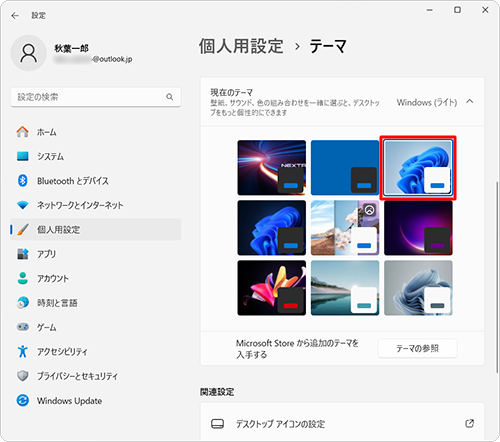Click the Windows Update sync icon

pyautogui.click(x=23, y=400)
